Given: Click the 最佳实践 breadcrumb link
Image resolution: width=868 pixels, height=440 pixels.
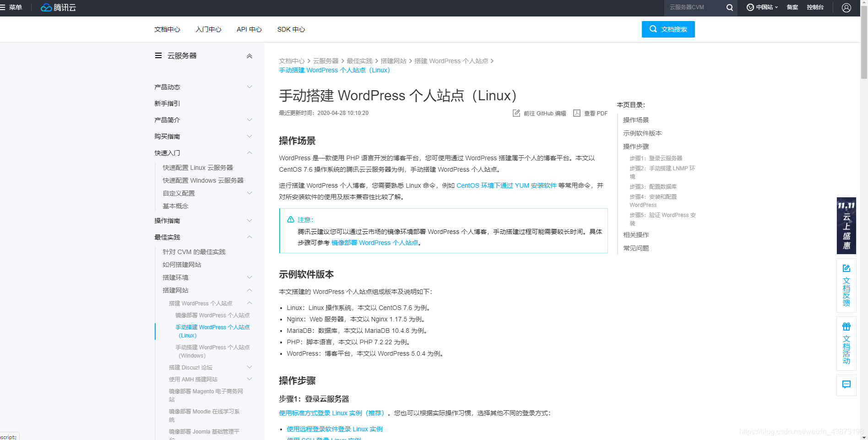Looking at the screenshot, I should click(x=359, y=61).
